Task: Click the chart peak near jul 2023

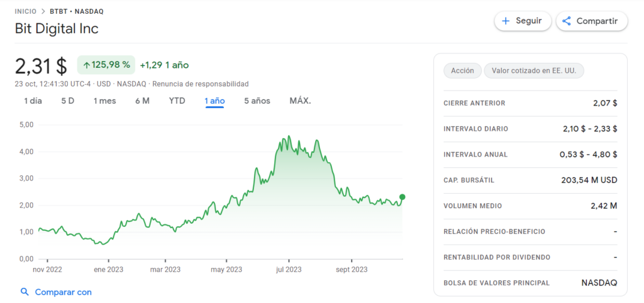Action: pyautogui.click(x=288, y=136)
